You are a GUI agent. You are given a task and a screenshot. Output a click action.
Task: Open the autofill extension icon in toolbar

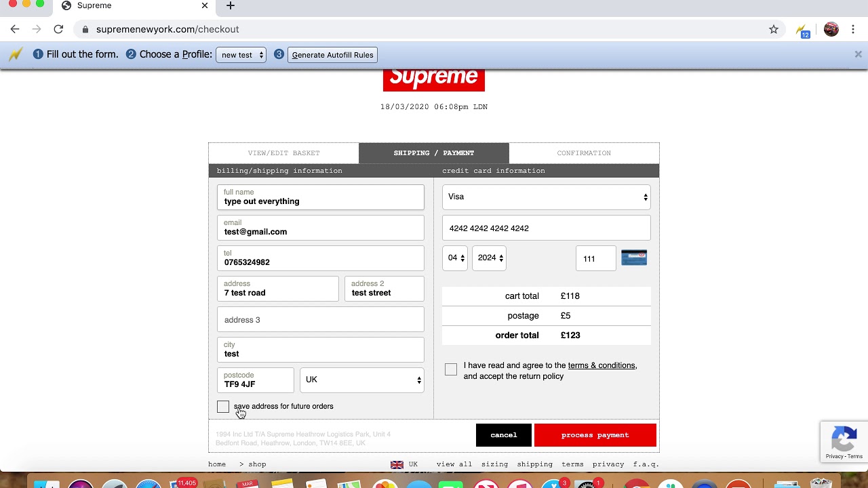pyautogui.click(x=804, y=30)
